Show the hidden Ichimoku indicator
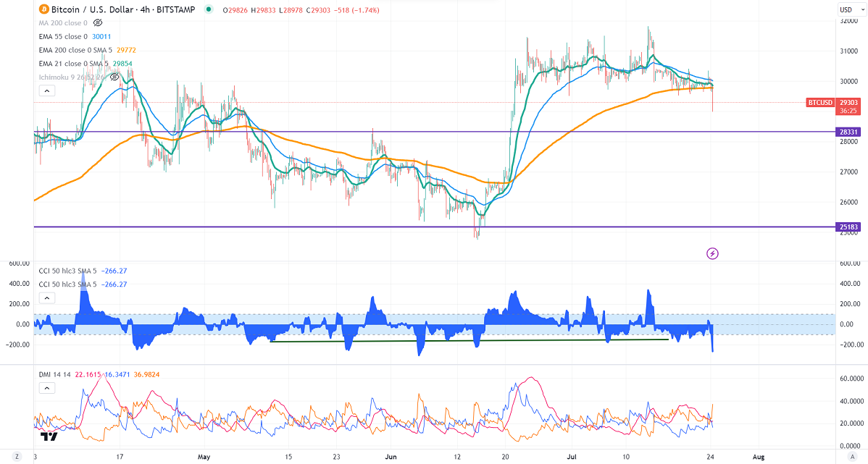The width and height of the screenshot is (868, 464). (114, 77)
